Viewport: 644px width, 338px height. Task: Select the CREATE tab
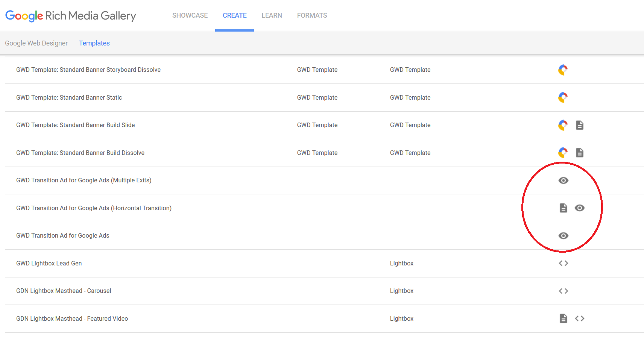[235, 15]
